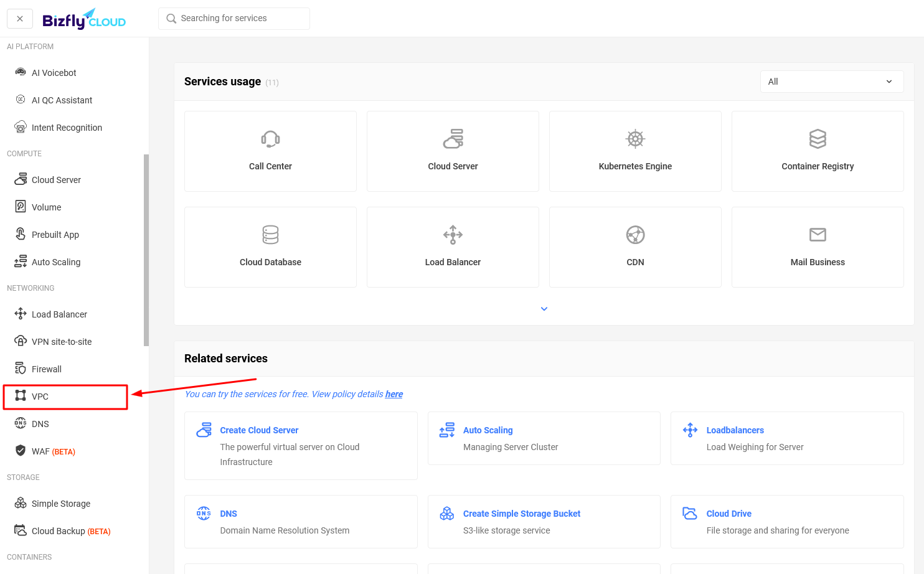Click the Searching for services field
This screenshot has width=924, height=574.
pos(234,19)
